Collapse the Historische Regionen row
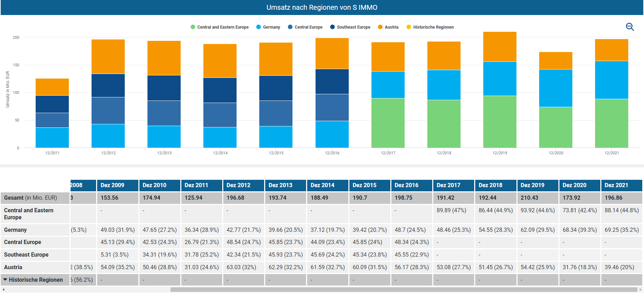This screenshot has width=644, height=295. click(x=5, y=280)
